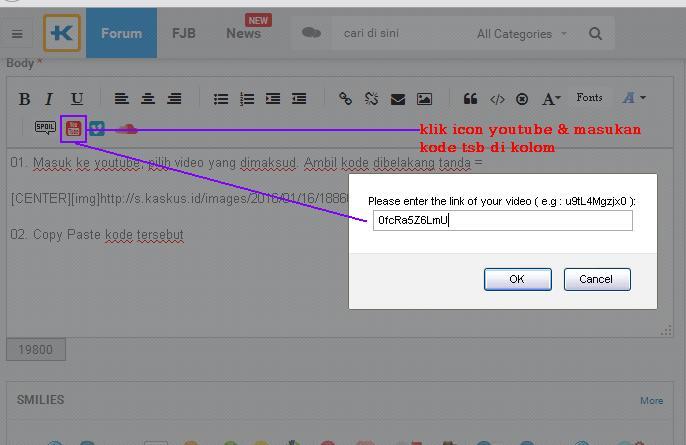
Task: Insert a code block
Action: coord(497,99)
